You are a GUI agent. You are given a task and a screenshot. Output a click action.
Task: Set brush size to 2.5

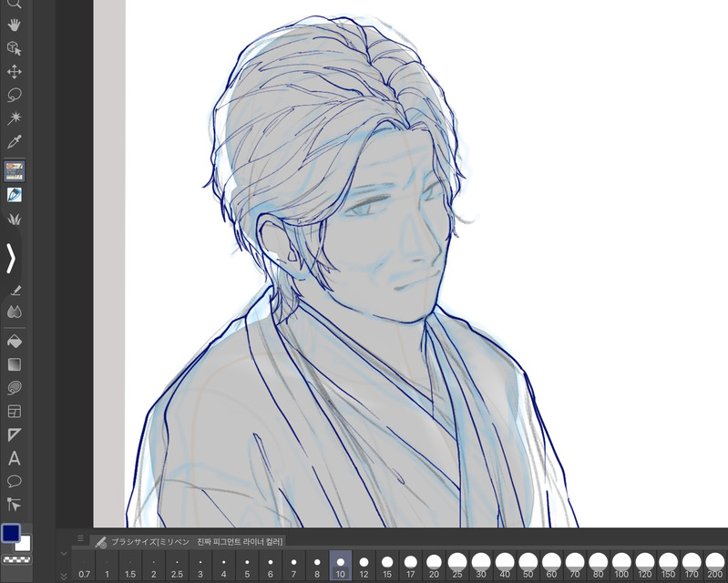177,566
